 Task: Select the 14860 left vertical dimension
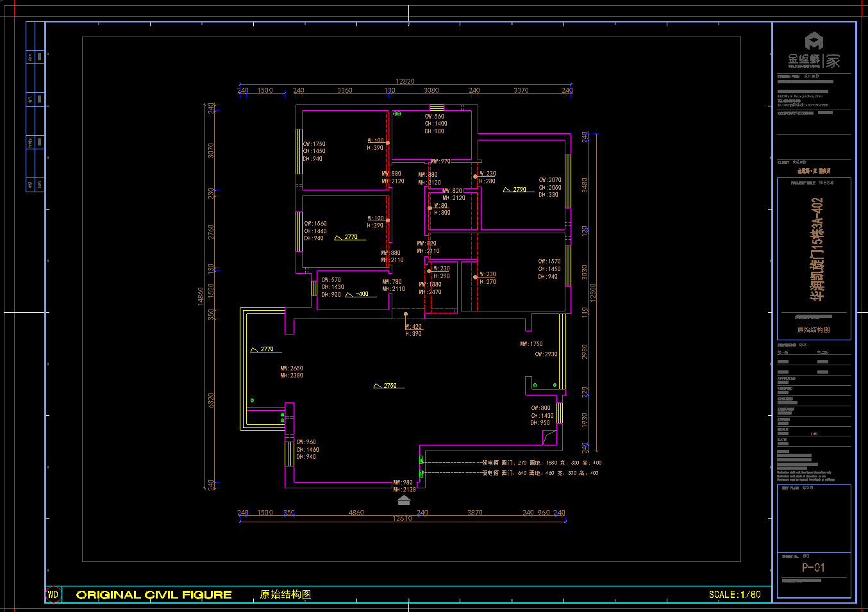click(201, 296)
